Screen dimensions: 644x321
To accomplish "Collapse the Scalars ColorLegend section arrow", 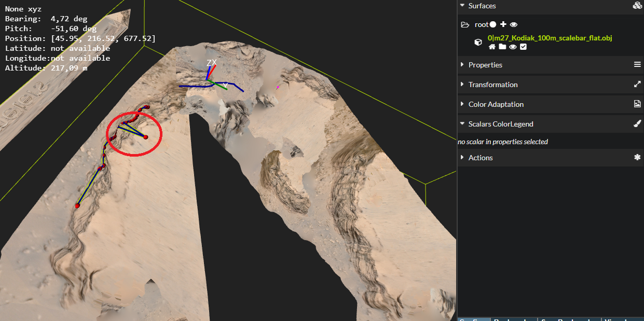I will pos(462,124).
